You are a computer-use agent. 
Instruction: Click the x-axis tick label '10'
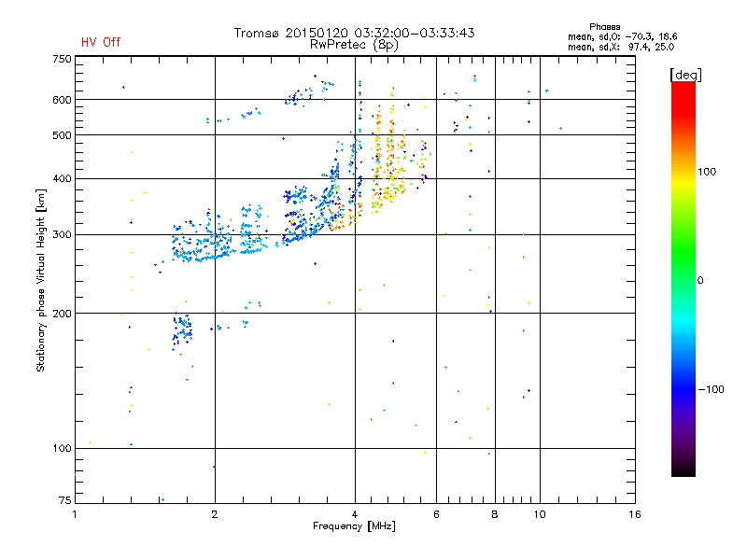[x=540, y=514]
